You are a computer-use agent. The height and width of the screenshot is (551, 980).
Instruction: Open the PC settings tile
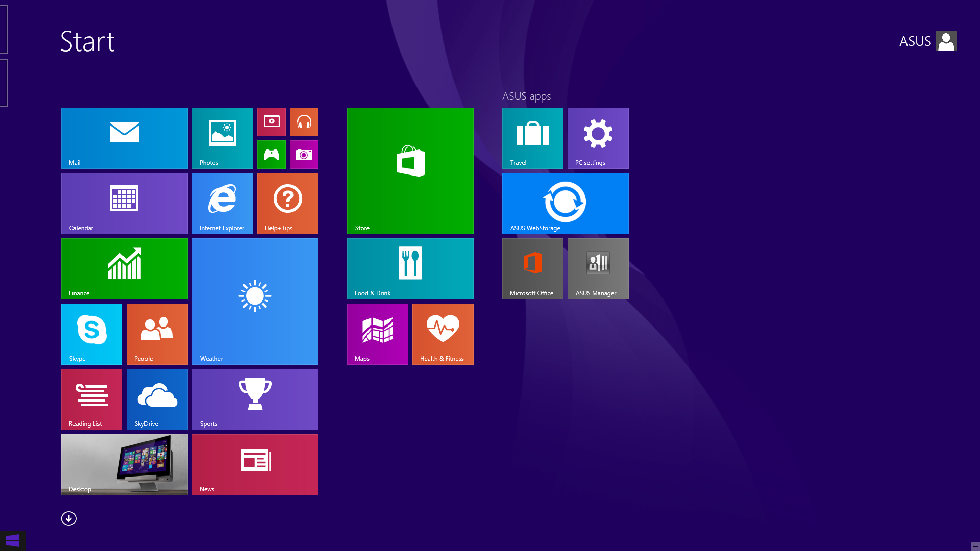[598, 138]
